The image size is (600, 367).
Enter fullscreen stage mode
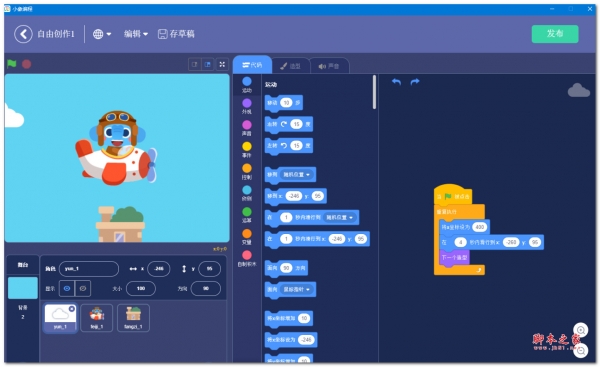point(222,64)
